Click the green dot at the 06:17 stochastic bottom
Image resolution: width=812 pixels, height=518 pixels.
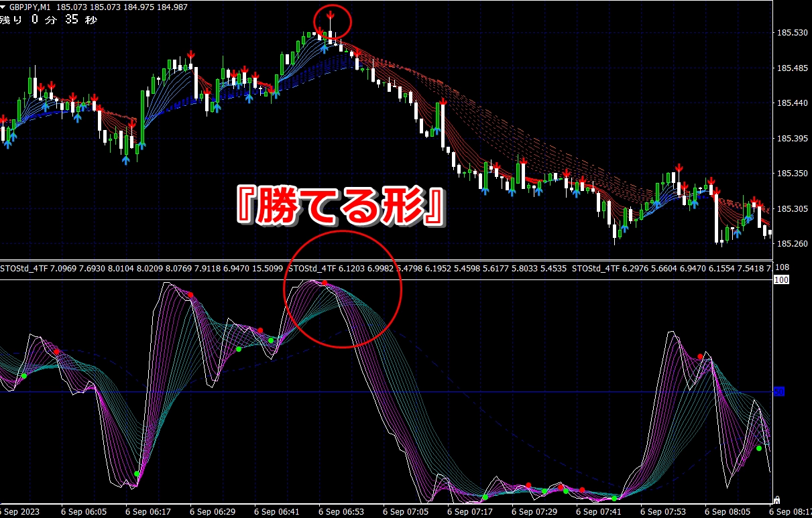pyautogui.click(x=136, y=474)
